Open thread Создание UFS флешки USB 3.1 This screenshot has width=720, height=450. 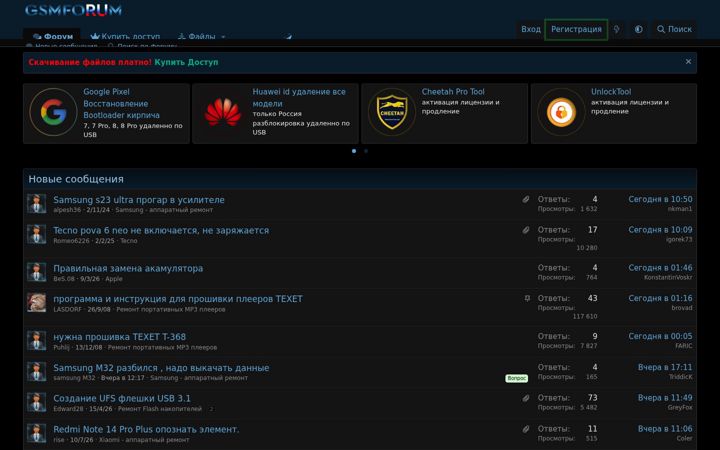point(122,398)
